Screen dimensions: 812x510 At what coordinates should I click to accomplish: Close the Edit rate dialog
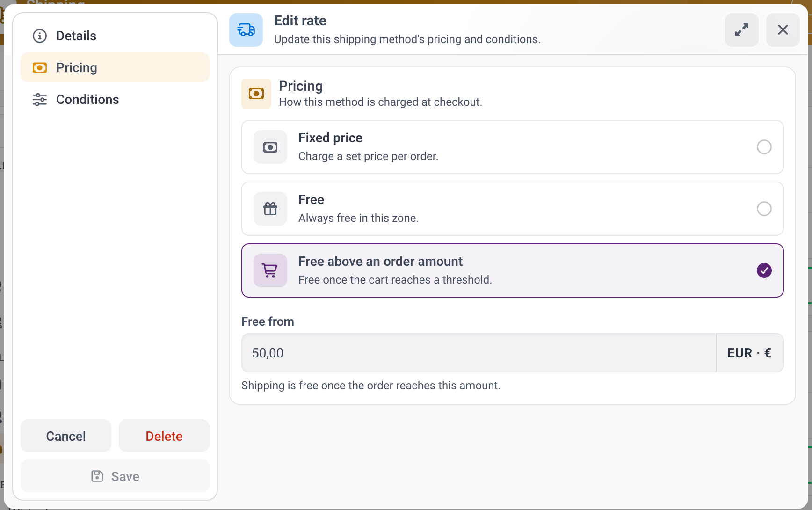tap(783, 30)
